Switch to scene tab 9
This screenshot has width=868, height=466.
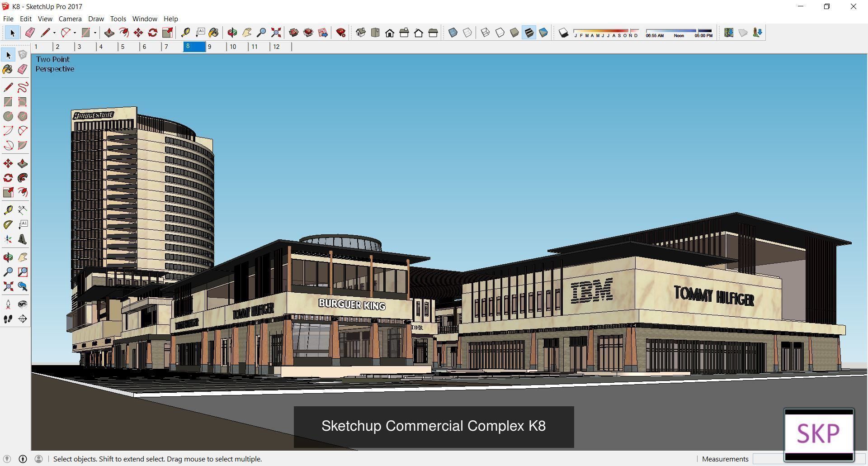(x=216, y=47)
